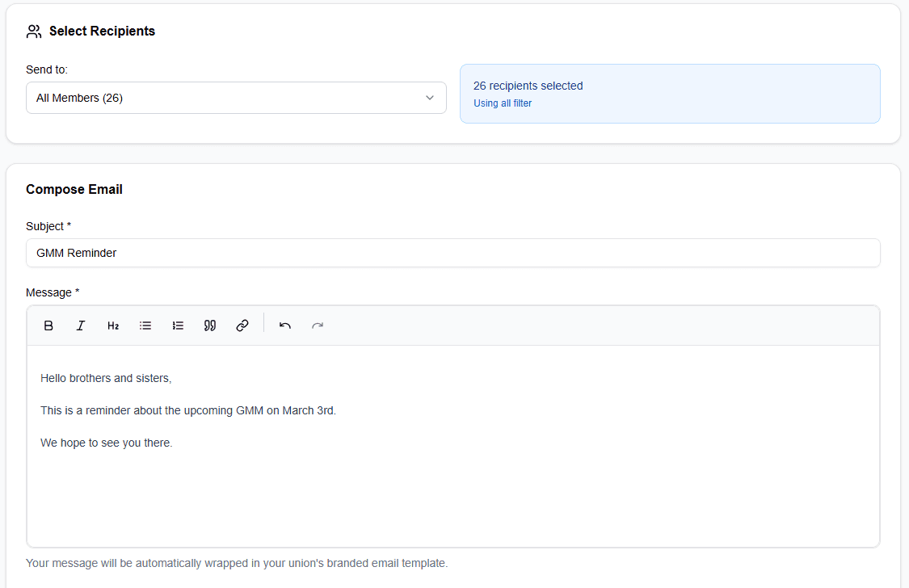
Task: Insert a numbered list
Action: pyautogui.click(x=178, y=325)
